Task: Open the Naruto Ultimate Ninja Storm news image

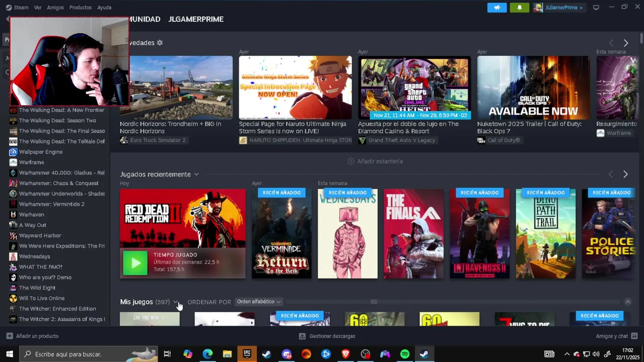Action: (x=295, y=87)
